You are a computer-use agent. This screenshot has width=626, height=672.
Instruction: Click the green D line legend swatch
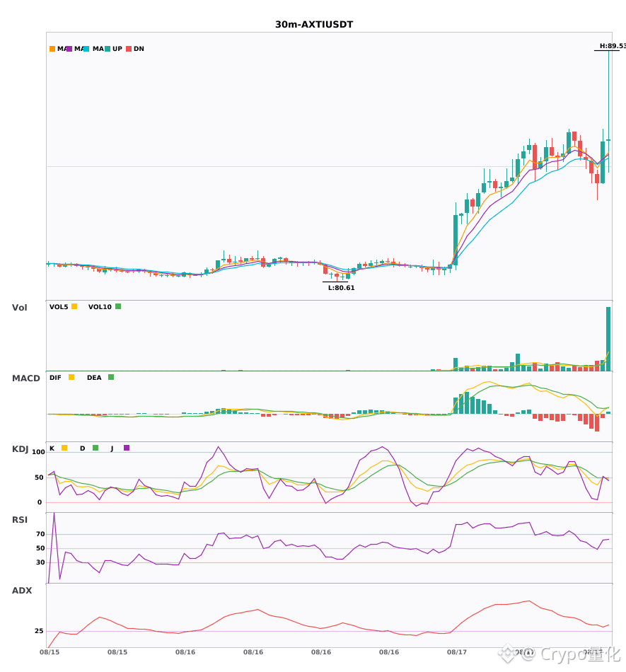coord(95,448)
